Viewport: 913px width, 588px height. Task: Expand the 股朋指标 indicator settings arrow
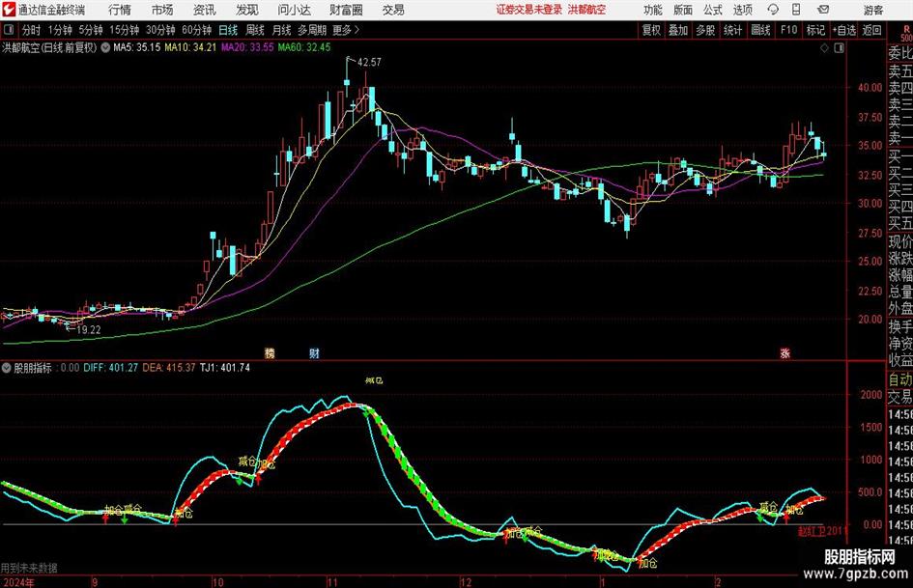[7, 368]
